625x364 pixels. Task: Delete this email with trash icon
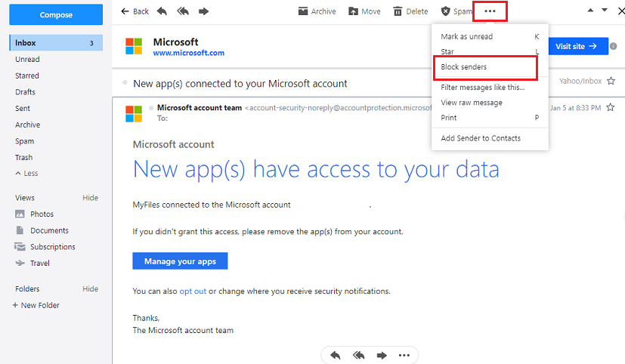[398, 11]
